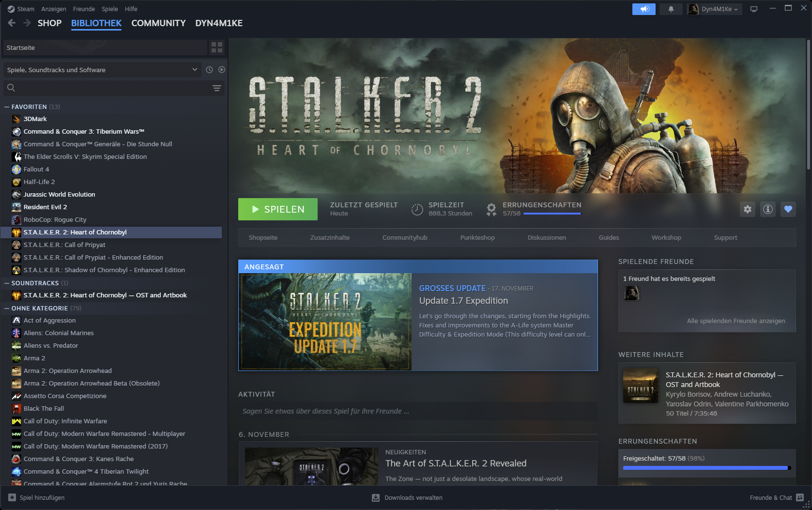The width and height of the screenshot is (812, 510).
Task: Click the Expedition Update 1.7 thumbnail
Action: click(326, 322)
